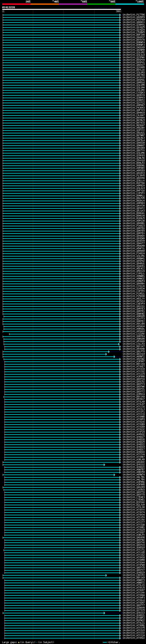
Task: Select hit label UniRef100_A5YKH8
Action: (133, 349)
